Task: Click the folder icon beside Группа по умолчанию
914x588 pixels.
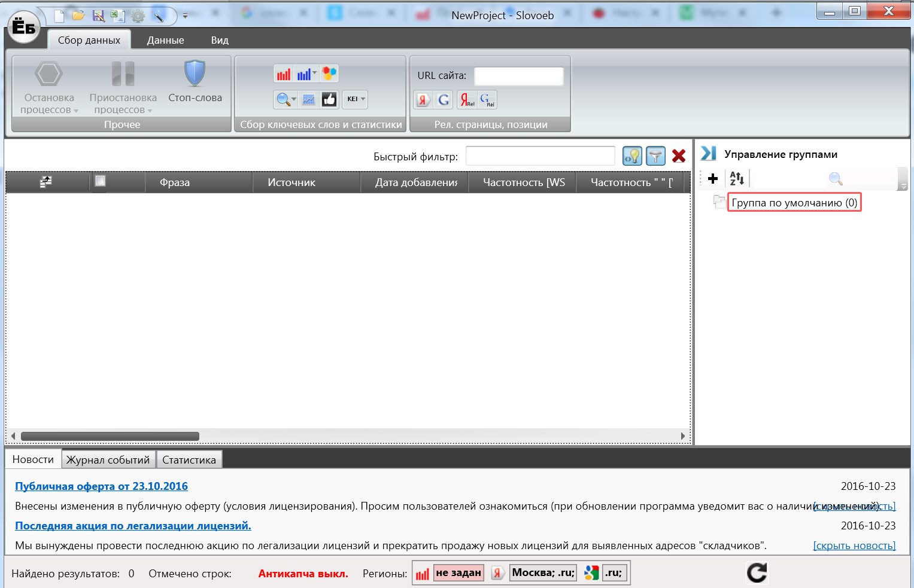Action: tap(719, 202)
